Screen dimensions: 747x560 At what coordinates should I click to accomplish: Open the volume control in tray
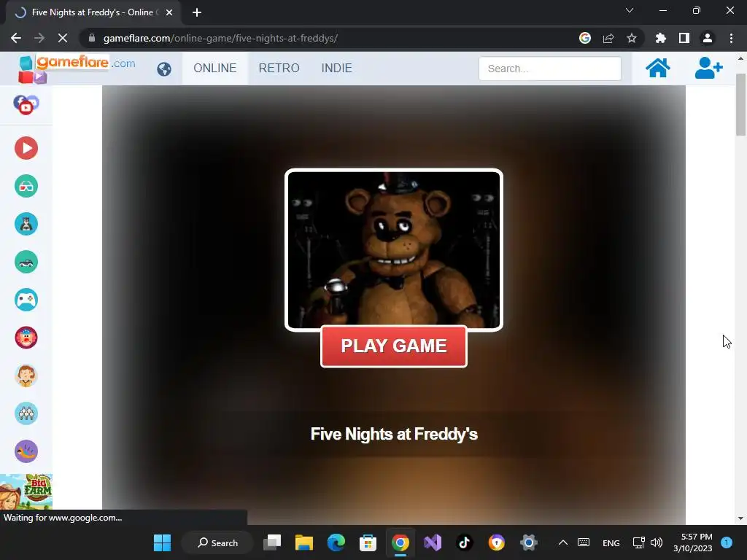[x=657, y=542]
